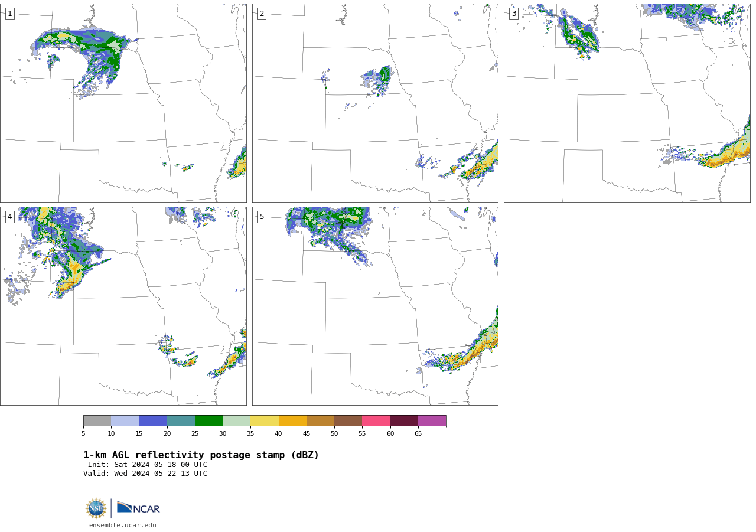Viewport: 756px width, 532px height.
Task: Select the yellow 35-40 dBZ swatch
Action: click(x=265, y=420)
